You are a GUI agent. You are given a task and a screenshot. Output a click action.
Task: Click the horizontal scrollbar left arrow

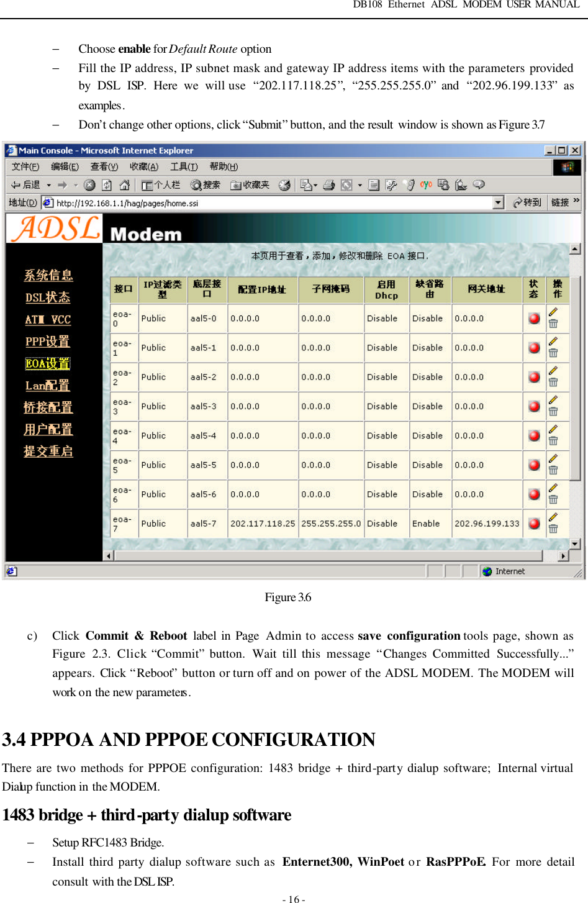[109, 556]
